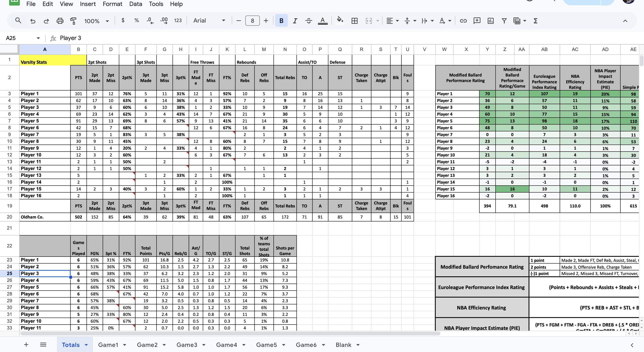Image resolution: width=644 pixels, height=352 pixels.
Task: Switch to the Game3 sheet tab
Action: click(186, 344)
